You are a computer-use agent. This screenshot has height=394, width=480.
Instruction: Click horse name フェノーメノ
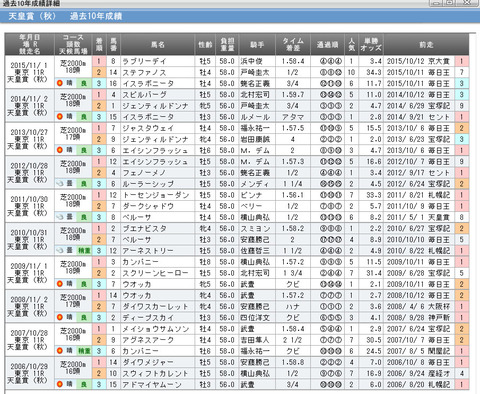click(x=144, y=173)
